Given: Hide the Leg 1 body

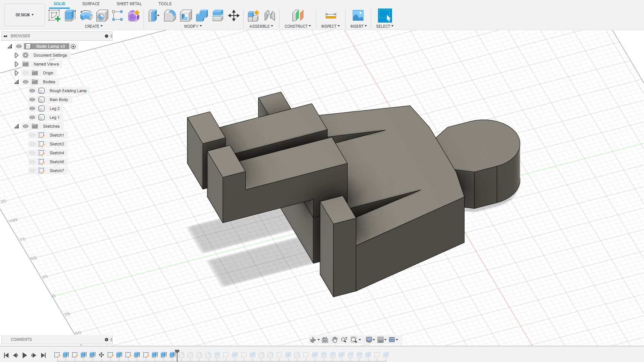Looking at the screenshot, I should coord(32,117).
